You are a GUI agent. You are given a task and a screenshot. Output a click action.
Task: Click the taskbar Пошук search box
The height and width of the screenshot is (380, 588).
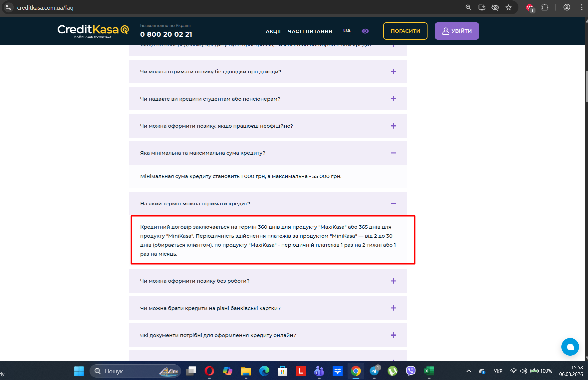[x=135, y=371]
